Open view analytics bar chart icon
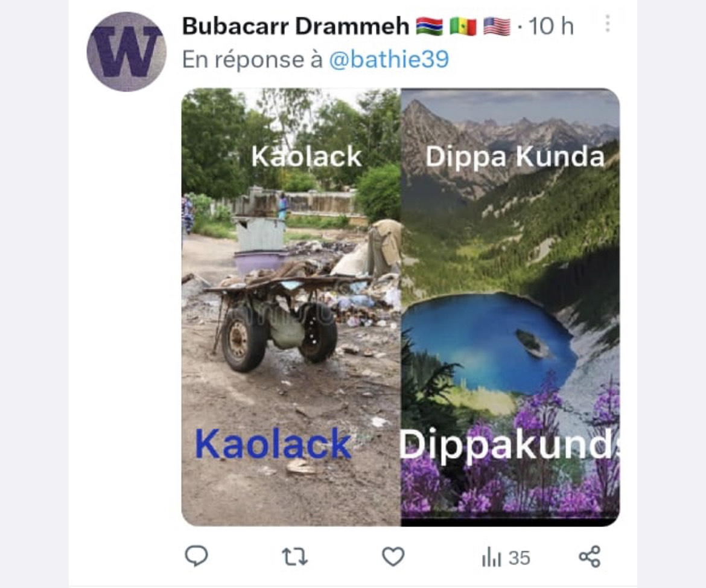This screenshot has height=588, width=706. coord(491,558)
